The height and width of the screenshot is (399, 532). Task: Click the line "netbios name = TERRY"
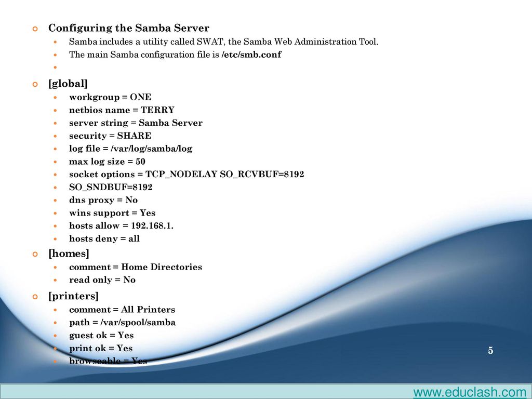coord(122,110)
